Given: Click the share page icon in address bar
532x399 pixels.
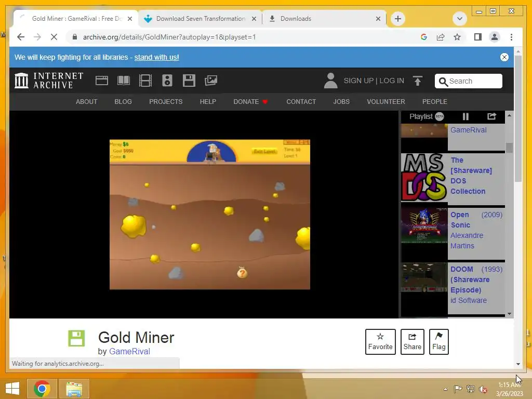Looking at the screenshot, I should (441, 37).
